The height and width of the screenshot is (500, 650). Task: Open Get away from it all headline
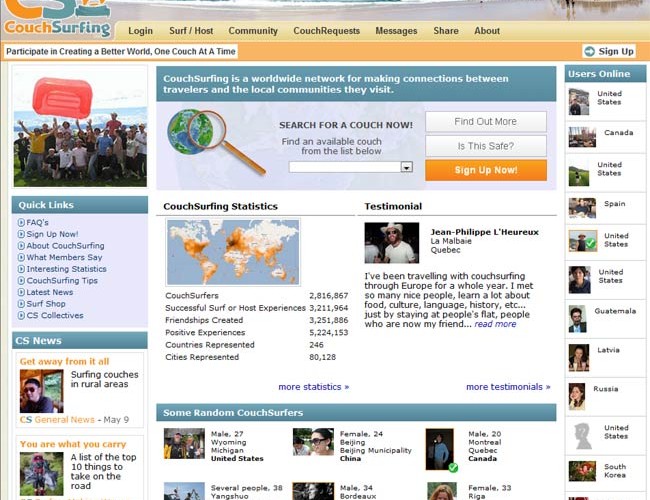[x=64, y=362]
